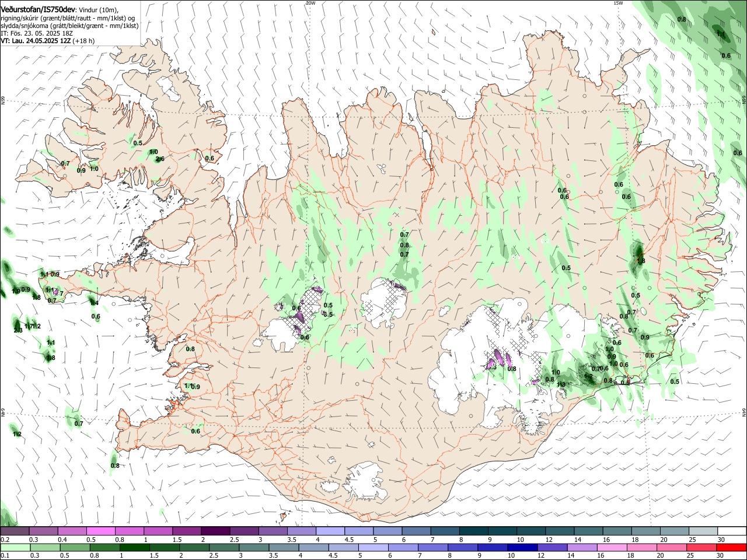Pick the light lavender 4 swatch in top legend row

329,531
